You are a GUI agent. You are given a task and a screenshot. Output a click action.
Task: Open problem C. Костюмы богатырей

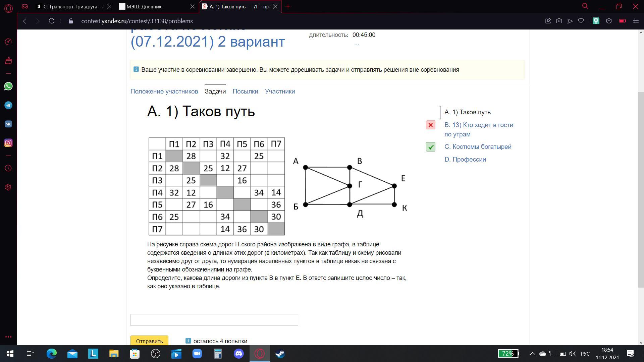click(478, 147)
